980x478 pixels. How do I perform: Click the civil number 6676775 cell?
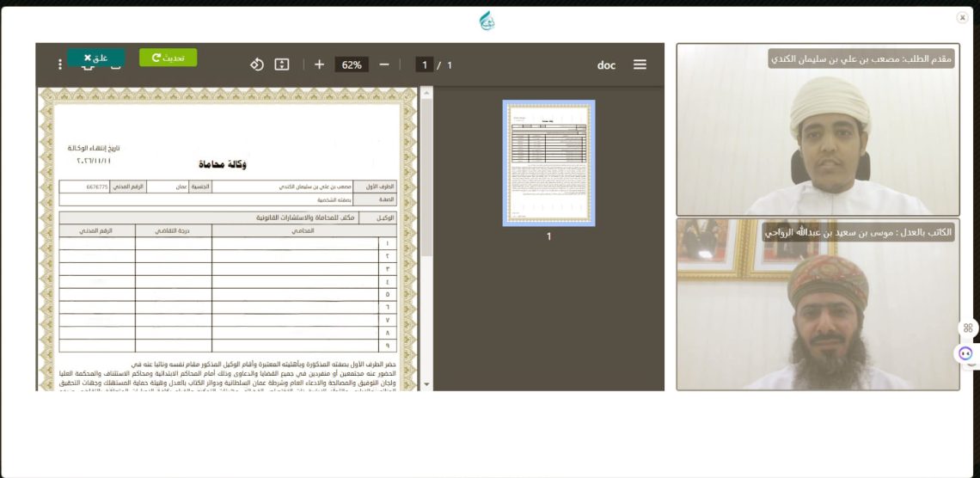(x=84, y=187)
